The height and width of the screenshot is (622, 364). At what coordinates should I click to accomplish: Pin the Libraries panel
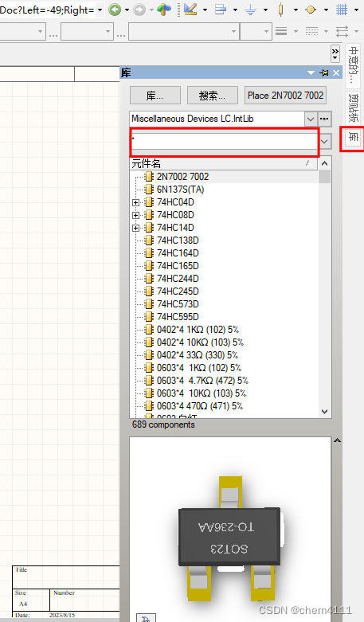[324, 72]
